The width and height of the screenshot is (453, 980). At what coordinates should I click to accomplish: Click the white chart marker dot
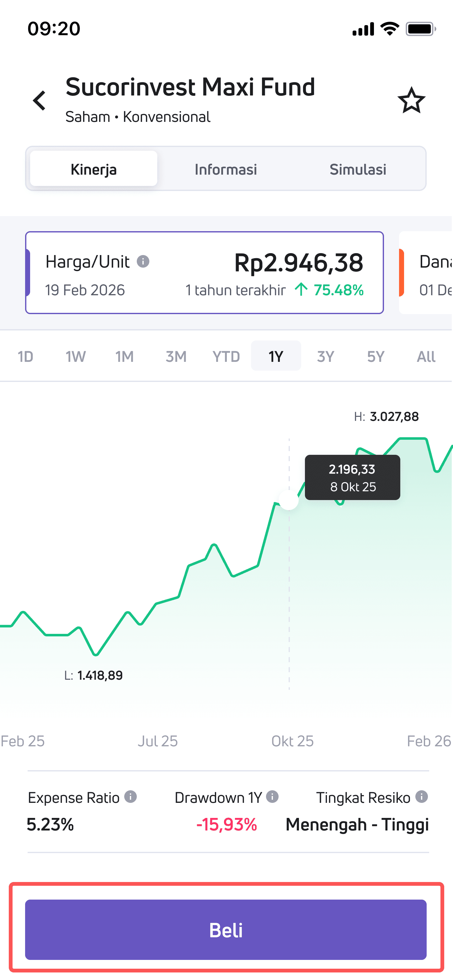pyautogui.click(x=289, y=500)
